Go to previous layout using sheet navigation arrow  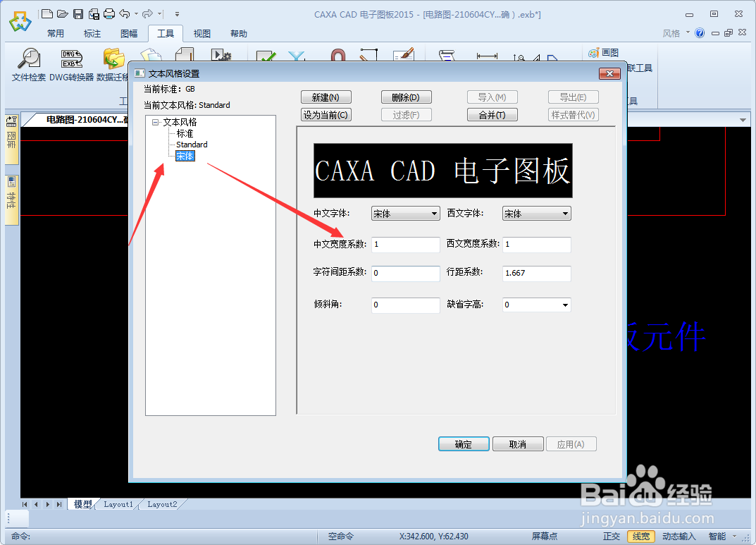click(36, 505)
